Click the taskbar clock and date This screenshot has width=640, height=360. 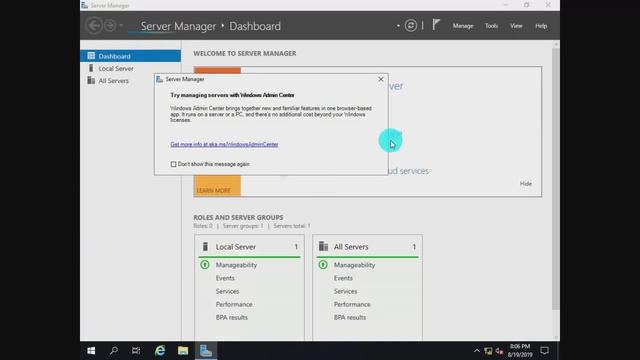tap(520, 351)
